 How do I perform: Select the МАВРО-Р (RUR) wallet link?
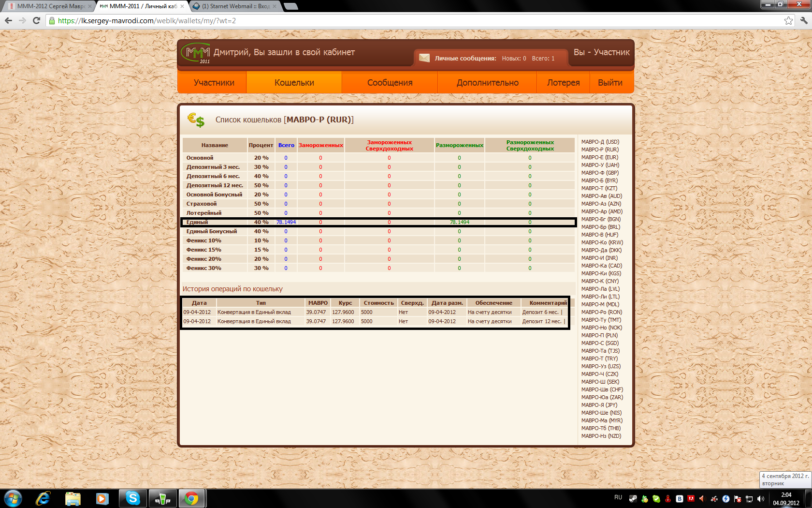pyautogui.click(x=600, y=149)
